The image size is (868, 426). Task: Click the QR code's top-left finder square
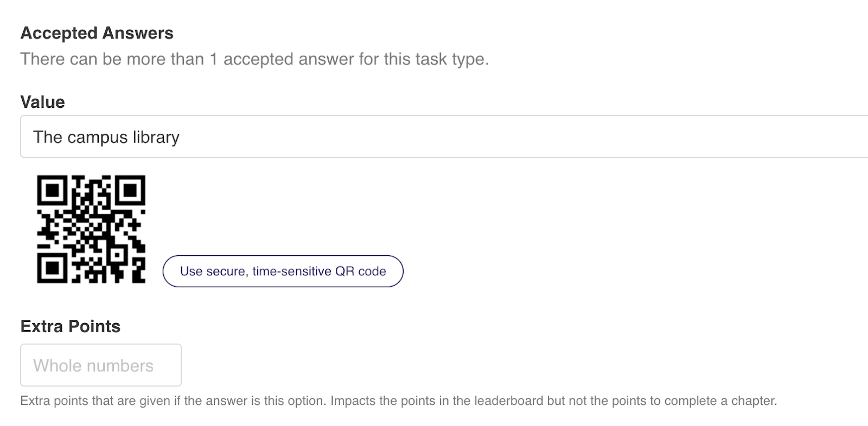52,190
